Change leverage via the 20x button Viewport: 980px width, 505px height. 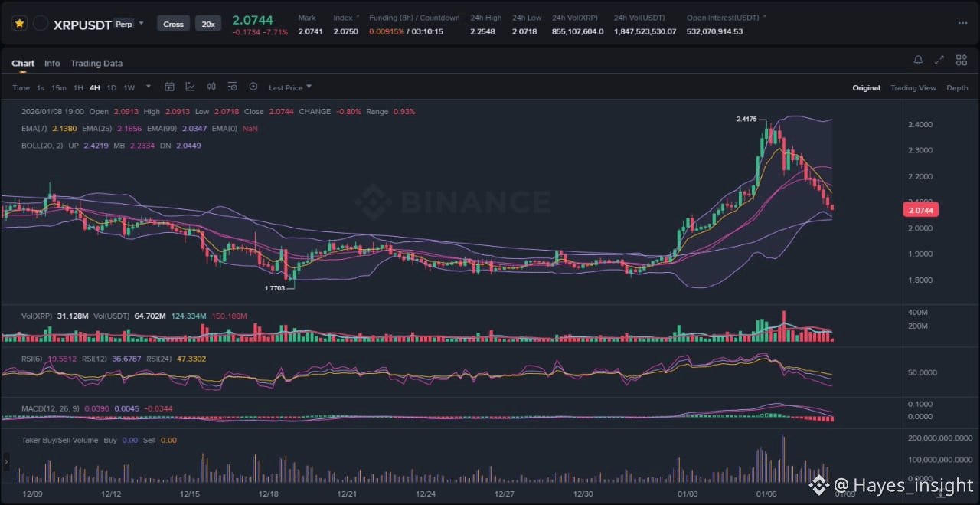point(207,24)
